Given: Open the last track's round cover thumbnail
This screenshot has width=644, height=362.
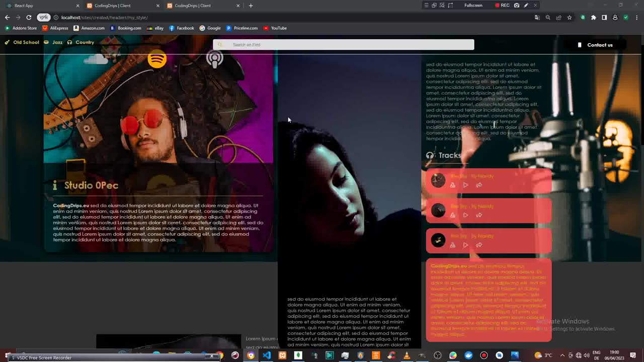Looking at the screenshot, I should (x=438, y=240).
